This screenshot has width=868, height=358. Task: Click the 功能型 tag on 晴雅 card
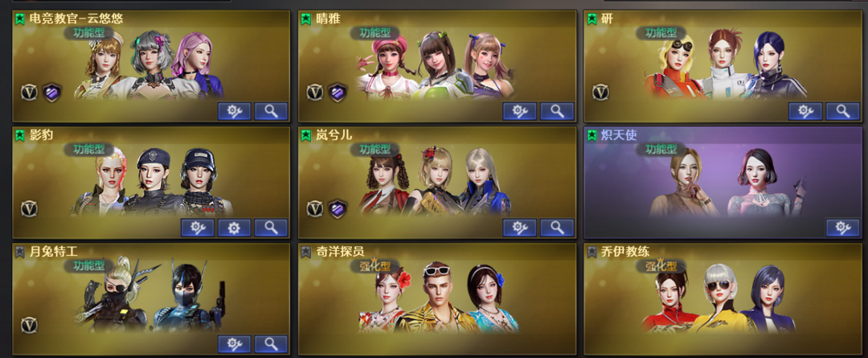(x=375, y=33)
